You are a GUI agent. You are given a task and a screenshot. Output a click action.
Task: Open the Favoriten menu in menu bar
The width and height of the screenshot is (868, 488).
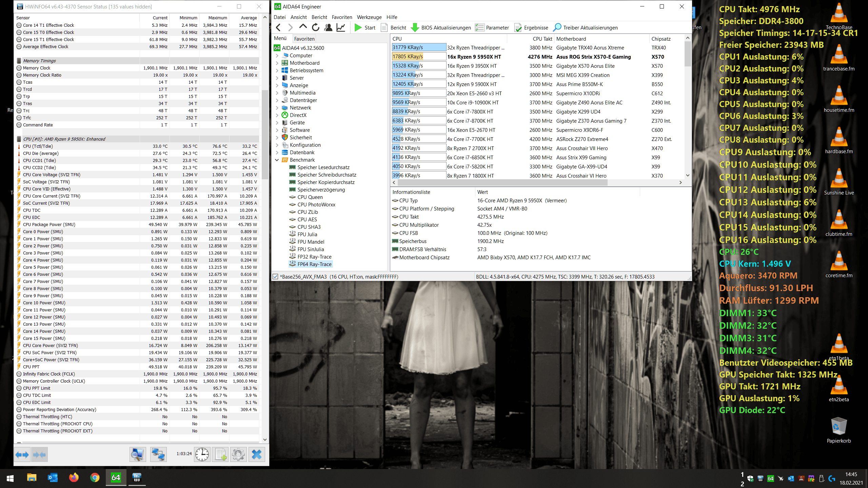[x=342, y=17]
